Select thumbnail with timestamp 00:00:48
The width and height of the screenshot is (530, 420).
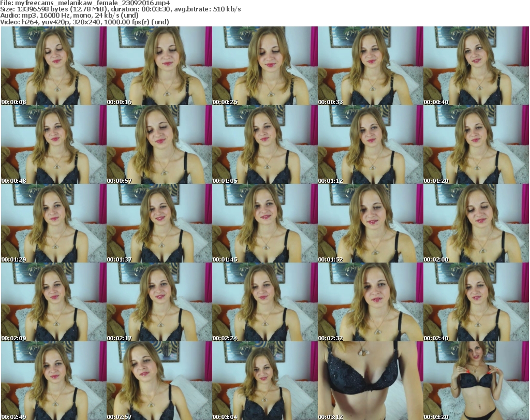(x=54, y=144)
